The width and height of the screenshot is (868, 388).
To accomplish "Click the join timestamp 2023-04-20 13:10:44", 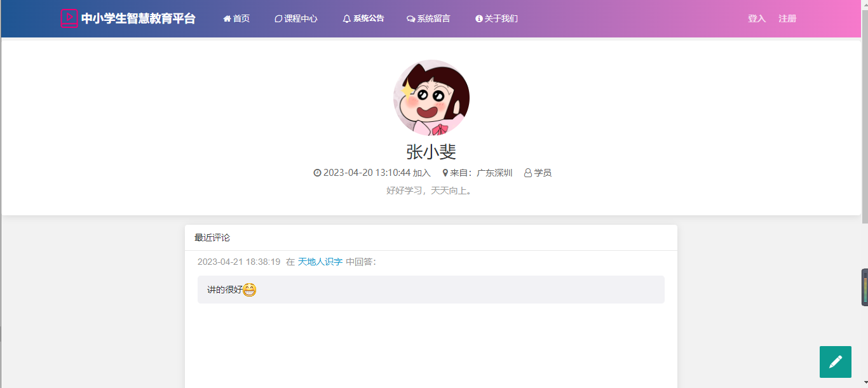I will click(x=367, y=173).
